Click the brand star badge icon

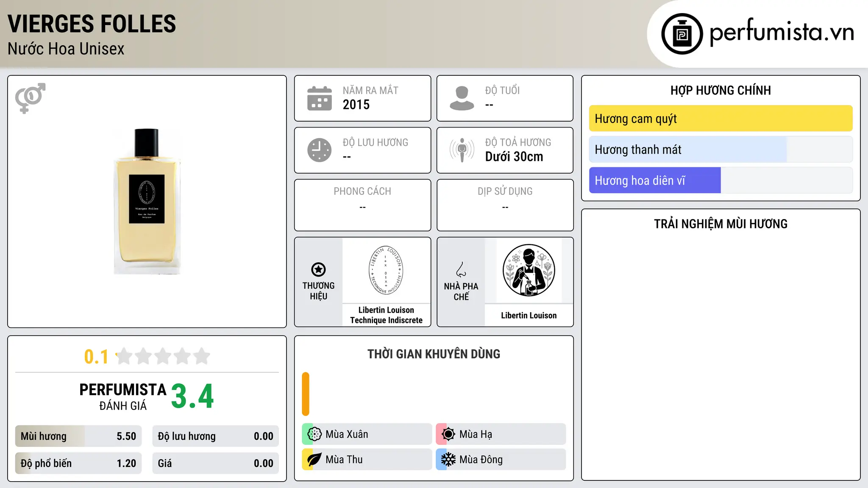click(x=318, y=269)
